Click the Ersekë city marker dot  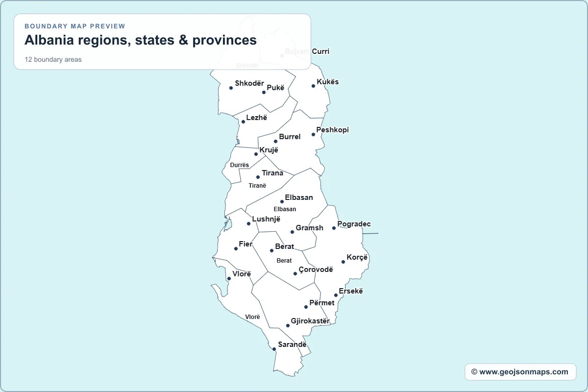[336, 295]
